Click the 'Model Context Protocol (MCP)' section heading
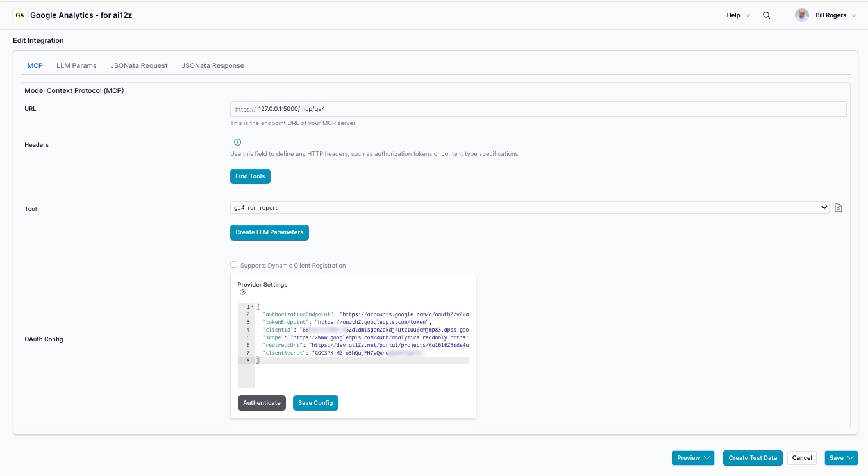The width and height of the screenshot is (868, 476). point(74,90)
